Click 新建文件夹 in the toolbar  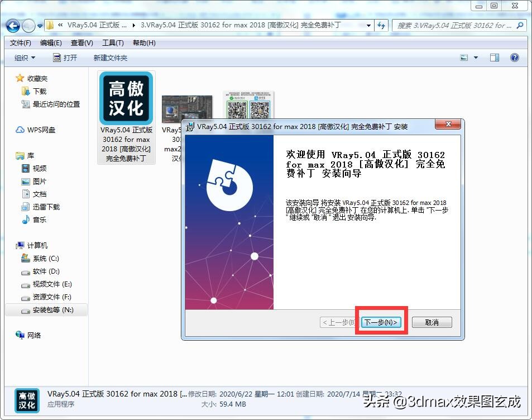click(111, 58)
